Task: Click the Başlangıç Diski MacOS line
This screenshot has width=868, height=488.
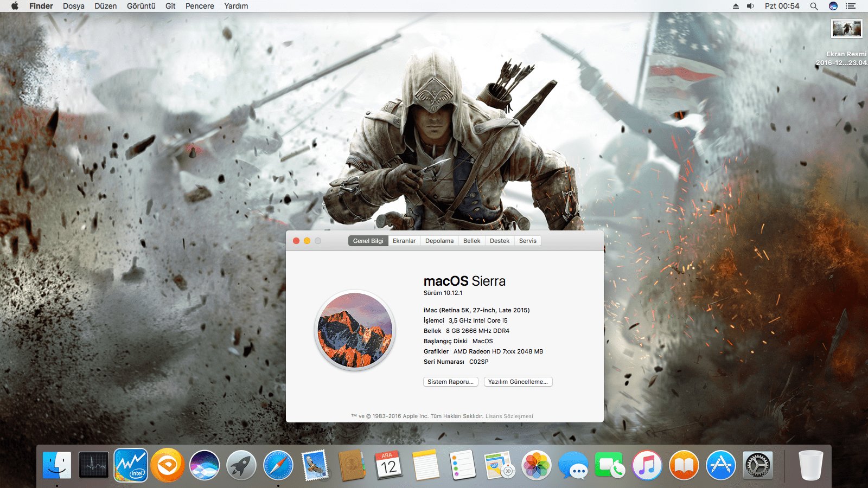Action: pyautogui.click(x=458, y=341)
